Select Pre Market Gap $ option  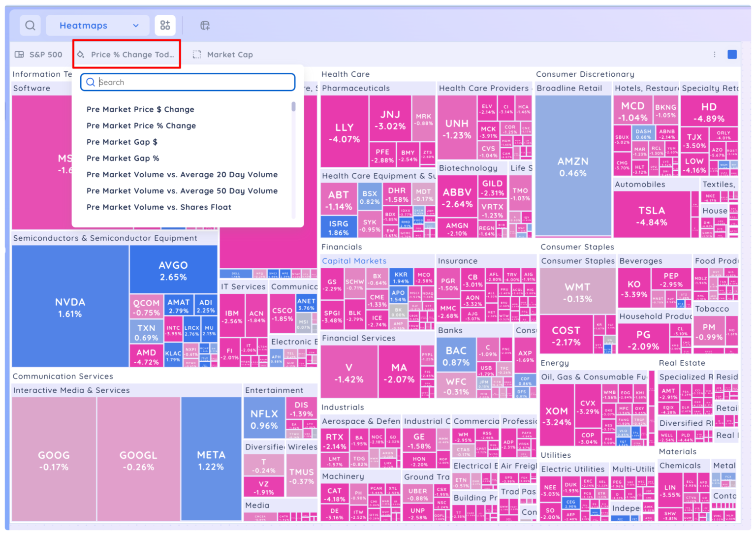122,142
